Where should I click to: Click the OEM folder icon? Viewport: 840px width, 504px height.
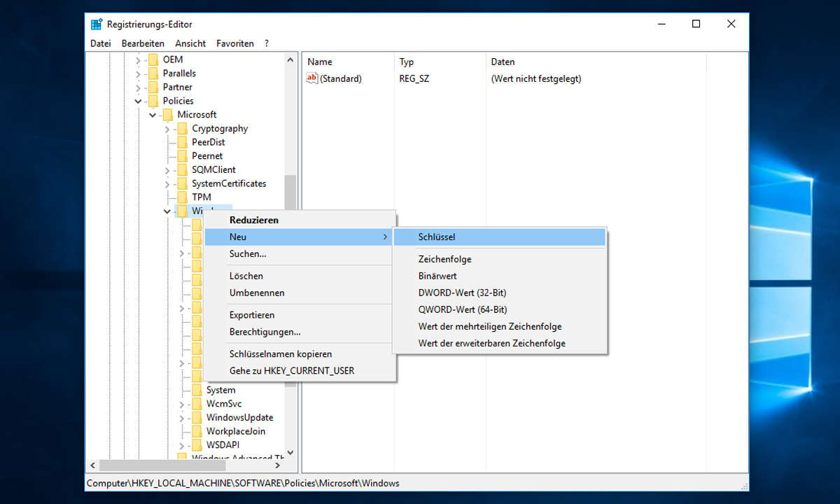point(153,59)
